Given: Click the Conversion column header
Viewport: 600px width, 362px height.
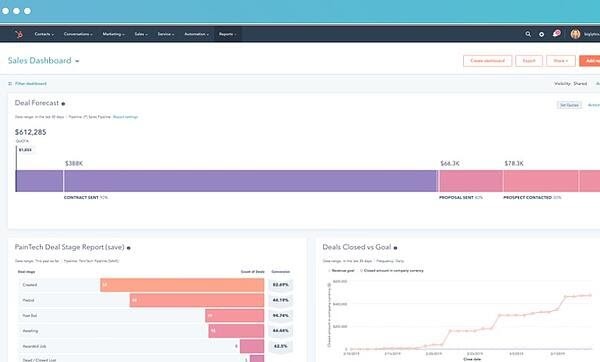Looking at the screenshot, I should tap(280, 272).
